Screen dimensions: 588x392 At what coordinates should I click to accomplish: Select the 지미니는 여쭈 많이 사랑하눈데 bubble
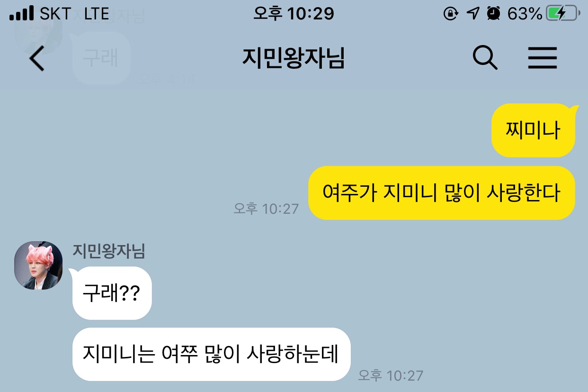pos(211,354)
